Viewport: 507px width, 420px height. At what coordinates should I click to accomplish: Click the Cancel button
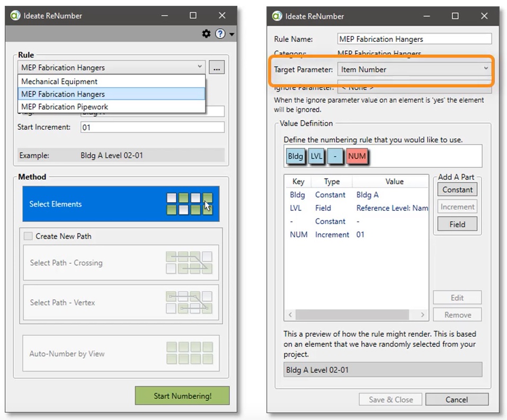(457, 400)
